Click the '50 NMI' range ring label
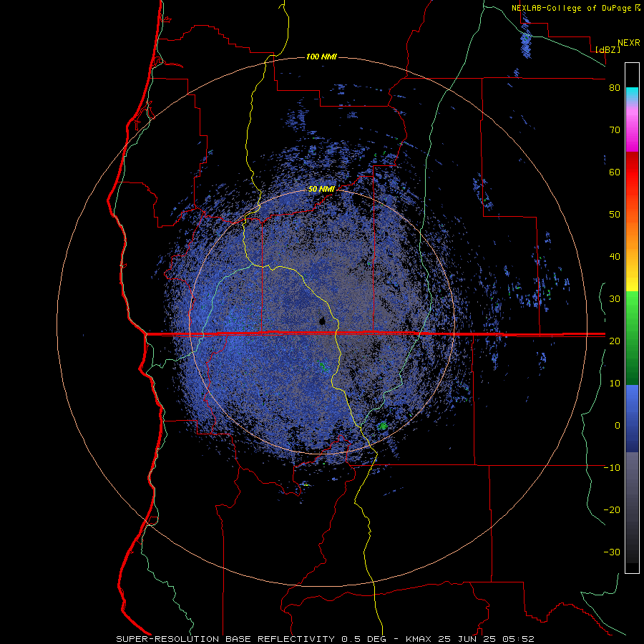 click(x=321, y=190)
